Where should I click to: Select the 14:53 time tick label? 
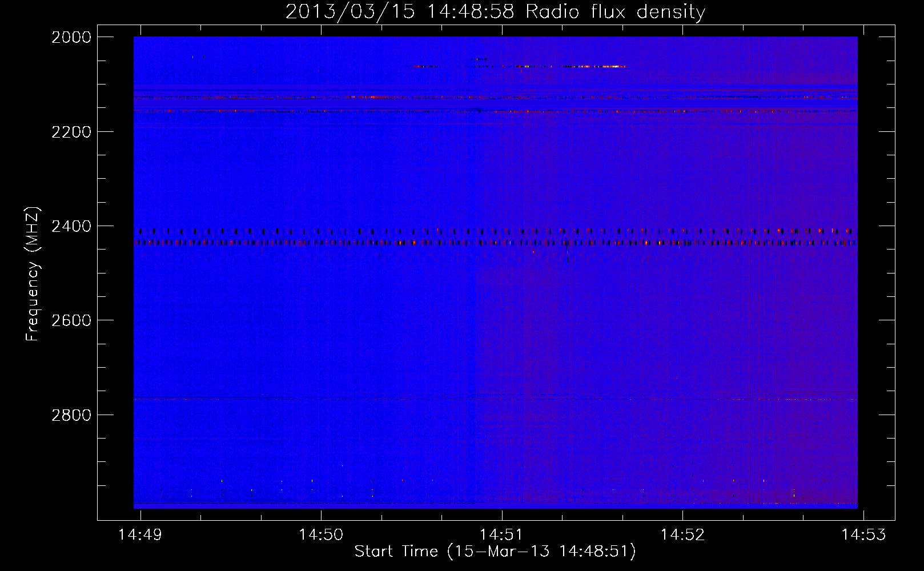pos(863,534)
